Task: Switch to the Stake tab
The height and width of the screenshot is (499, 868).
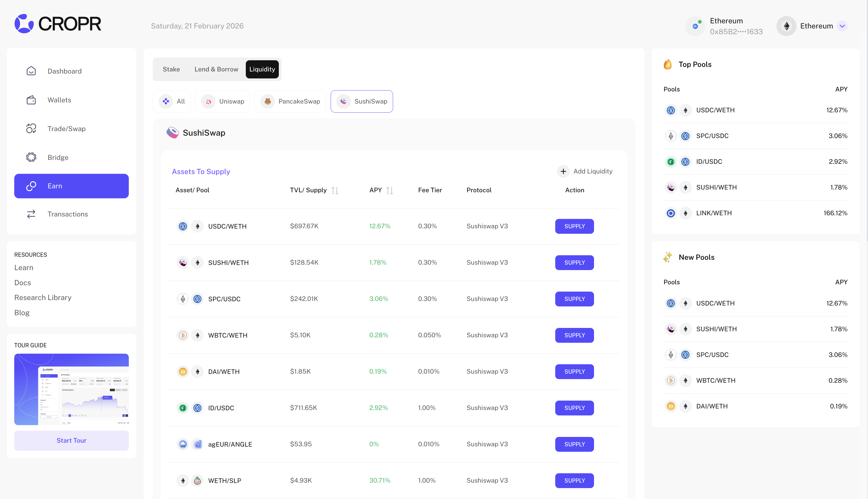Action: 171,69
